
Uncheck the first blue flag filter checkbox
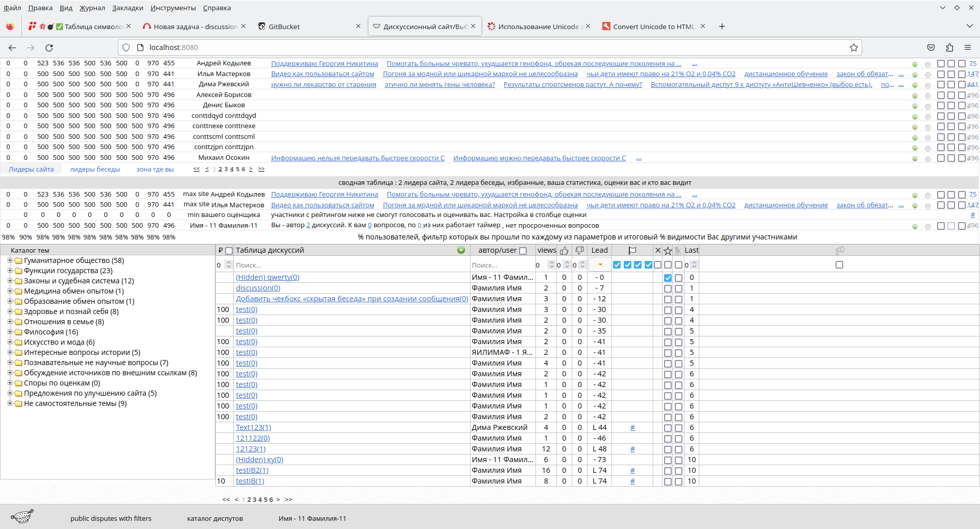pyautogui.click(x=617, y=265)
